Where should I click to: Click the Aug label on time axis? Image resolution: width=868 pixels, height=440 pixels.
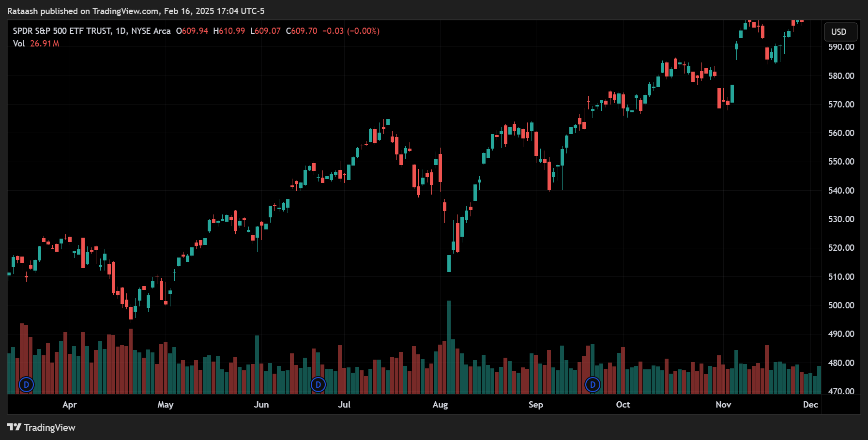(440, 405)
